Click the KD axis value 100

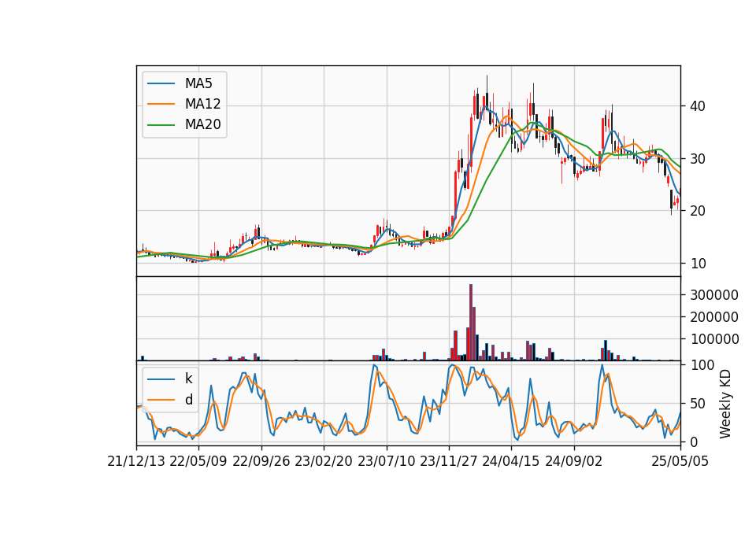702,365
